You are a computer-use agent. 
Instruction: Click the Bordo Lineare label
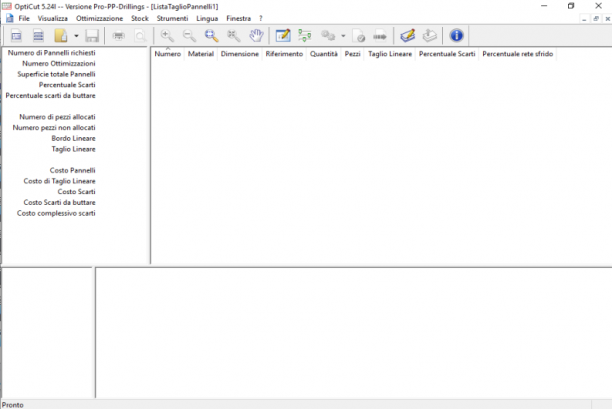[73, 138]
